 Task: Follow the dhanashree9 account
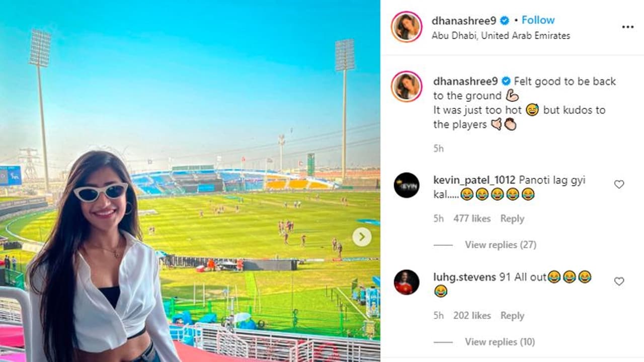tap(538, 20)
